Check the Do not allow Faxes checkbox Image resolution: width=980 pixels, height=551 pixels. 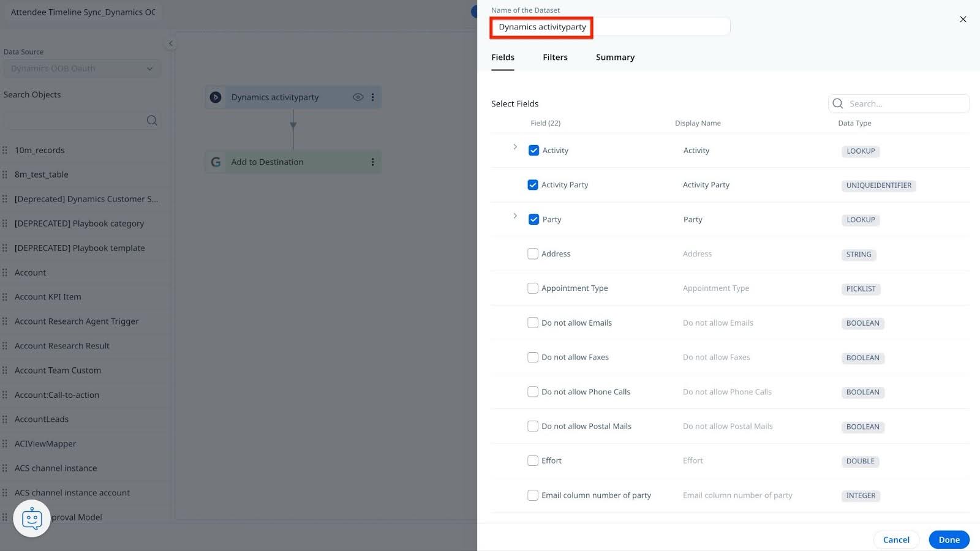click(x=533, y=357)
